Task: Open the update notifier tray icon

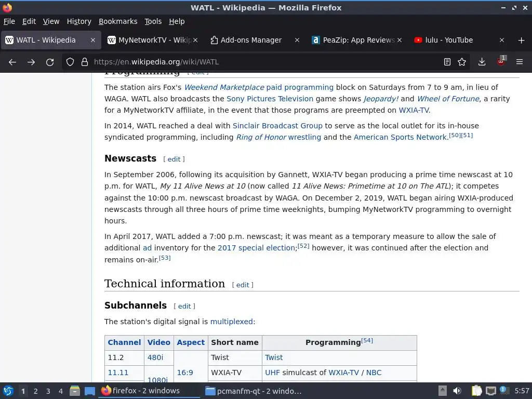Action: click(x=504, y=390)
